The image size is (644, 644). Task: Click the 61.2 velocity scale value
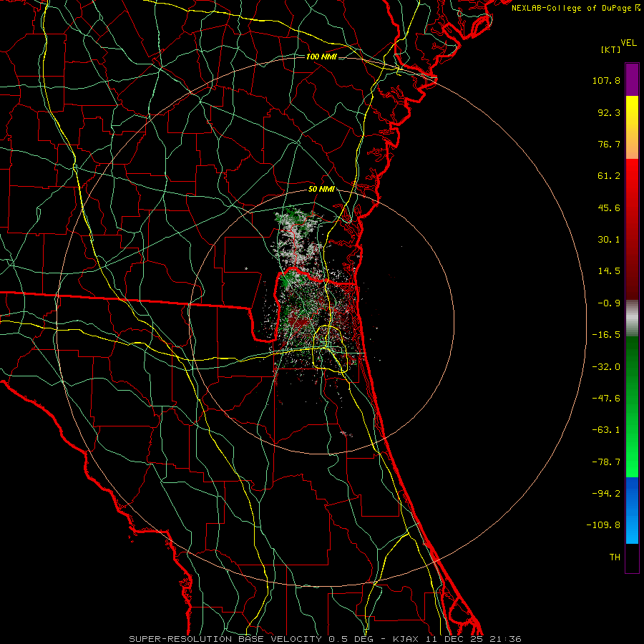pyautogui.click(x=609, y=176)
